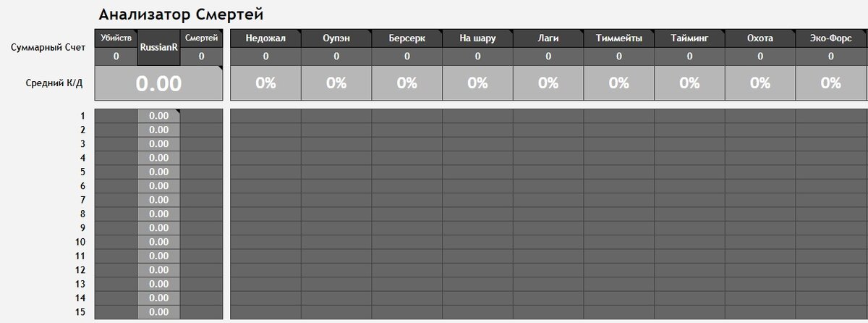This screenshot has height=323, width=868.
Task: Select the Суммарный Счет row label
Action: coord(48,48)
